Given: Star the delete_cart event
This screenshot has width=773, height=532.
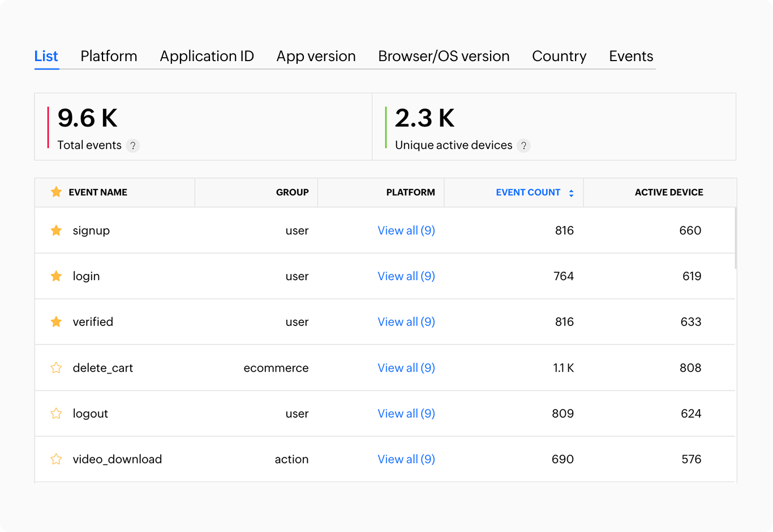Looking at the screenshot, I should click(56, 368).
